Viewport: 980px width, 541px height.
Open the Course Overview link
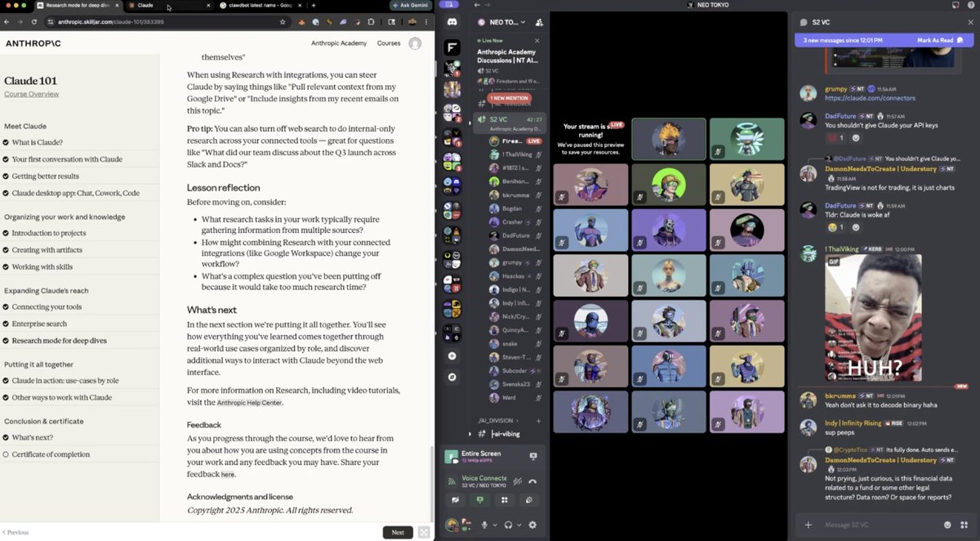pyautogui.click(x=32, y=94)
